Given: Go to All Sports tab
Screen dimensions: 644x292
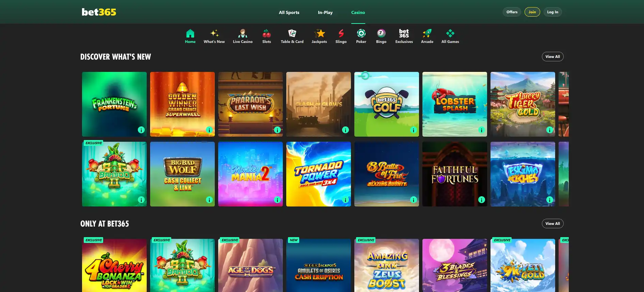Looking at the screenshot, I should 289,12.
